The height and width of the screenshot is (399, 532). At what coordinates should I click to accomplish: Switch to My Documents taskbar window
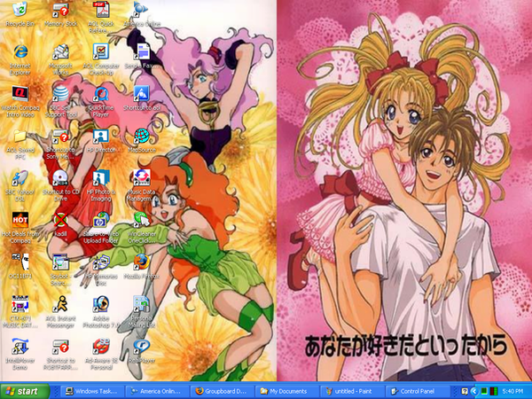[286, 391]
